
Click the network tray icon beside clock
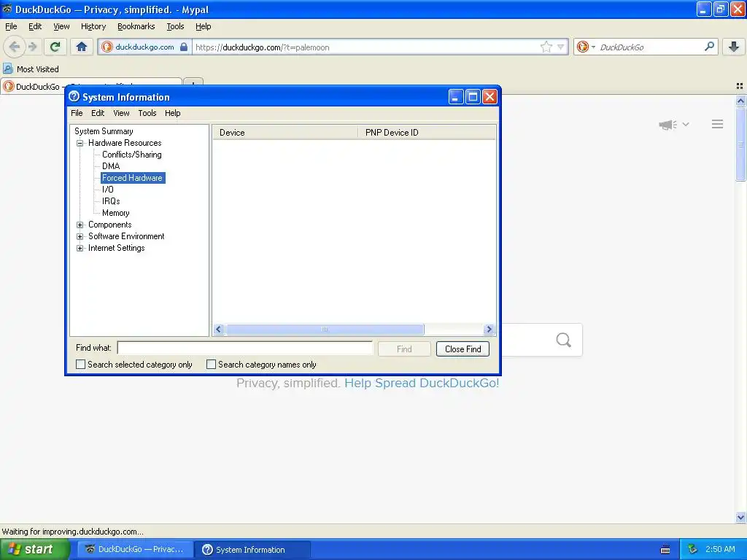click(693, 549)
